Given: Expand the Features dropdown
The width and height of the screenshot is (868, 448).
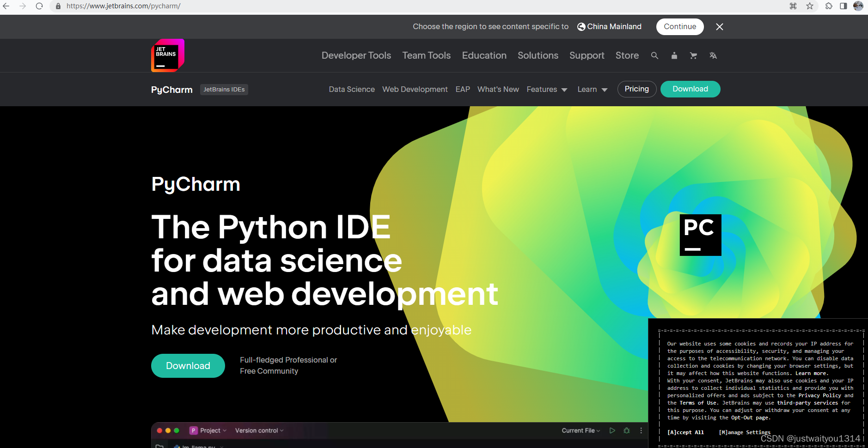Looking at the screenshot, I should [x=547, y=89].
